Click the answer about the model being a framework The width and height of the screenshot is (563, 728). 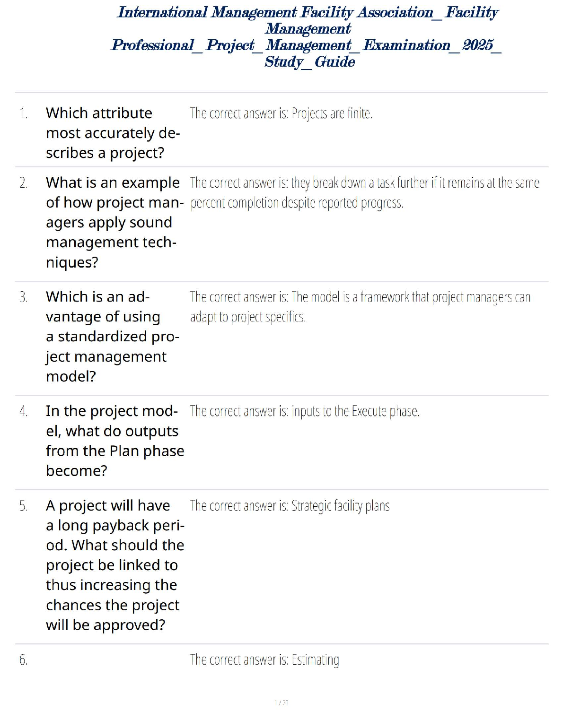click(360, 306)
